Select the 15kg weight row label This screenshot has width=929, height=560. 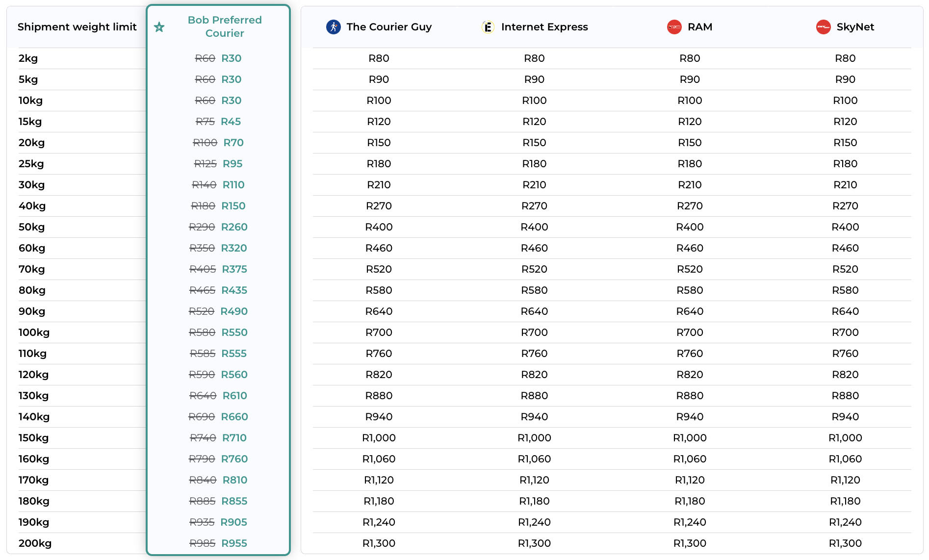(x=30, y=122)
